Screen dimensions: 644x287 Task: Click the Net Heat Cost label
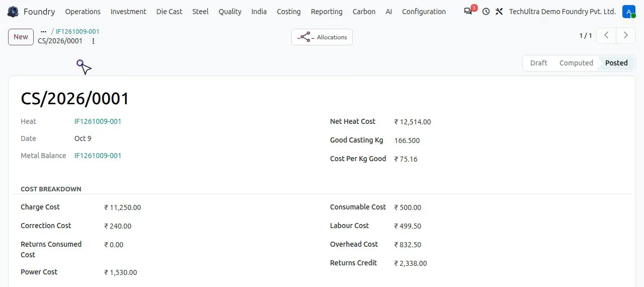pos(353,121)
